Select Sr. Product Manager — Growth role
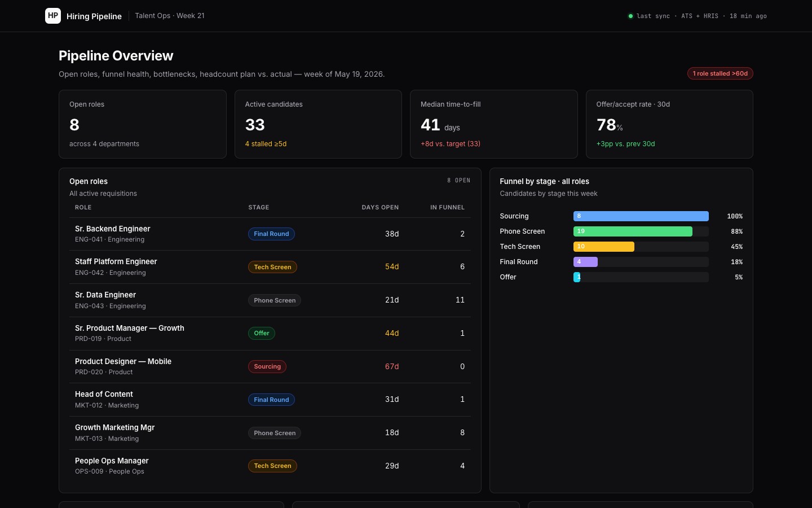Screen dimensions: 812x508 (x=130, y=328)
